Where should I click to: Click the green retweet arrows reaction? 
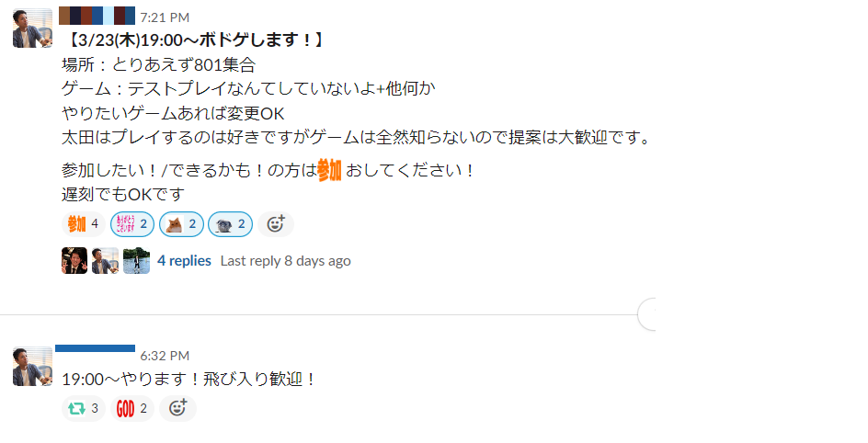83,408
